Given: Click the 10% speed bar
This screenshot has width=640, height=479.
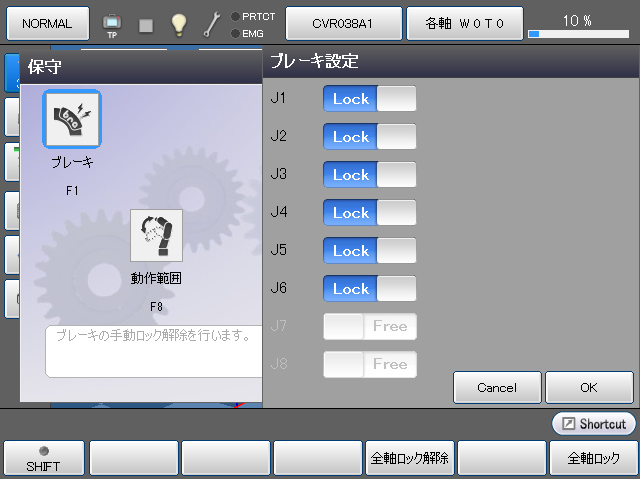Looking at the screenshot, I should [x=580, y=25].
